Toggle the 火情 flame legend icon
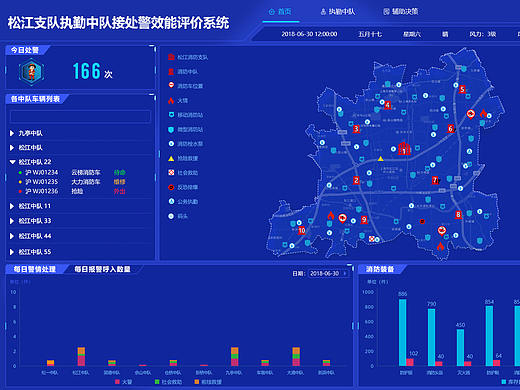The image size is (520, 390). pos(171,100)
